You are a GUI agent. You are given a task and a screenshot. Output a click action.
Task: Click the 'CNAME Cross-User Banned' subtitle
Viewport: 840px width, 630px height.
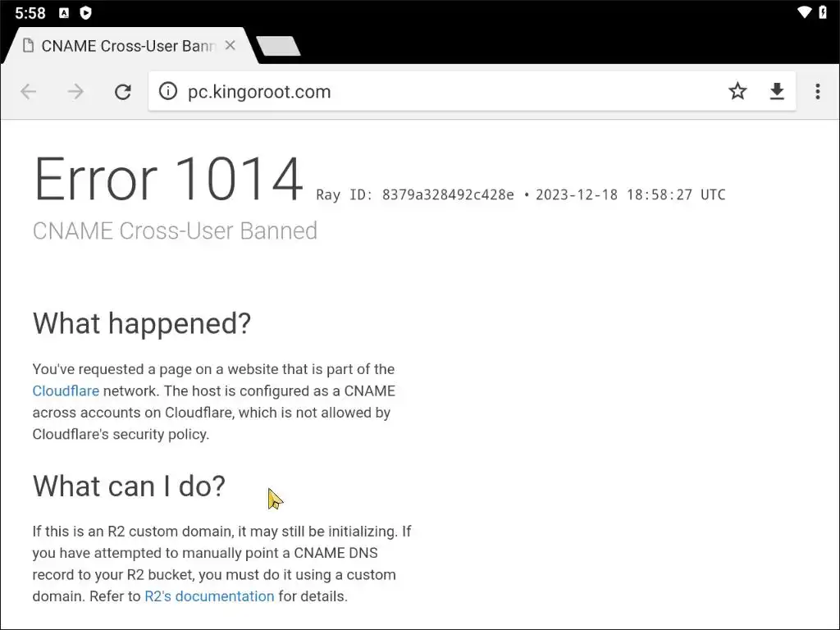pos(175,231)
